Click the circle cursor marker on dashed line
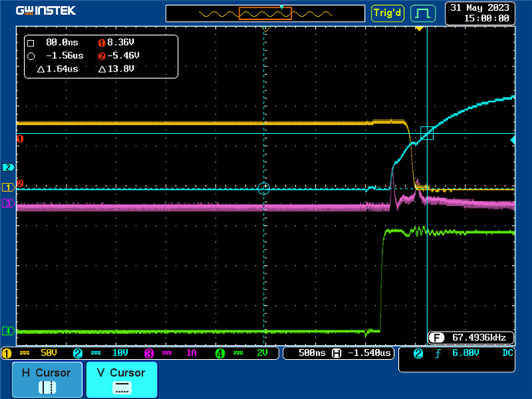Screen dimensions: 532x399 point(264,189)
